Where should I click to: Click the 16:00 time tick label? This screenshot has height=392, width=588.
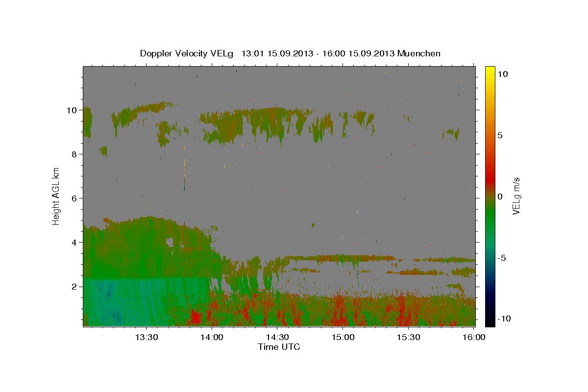point(473,337)
